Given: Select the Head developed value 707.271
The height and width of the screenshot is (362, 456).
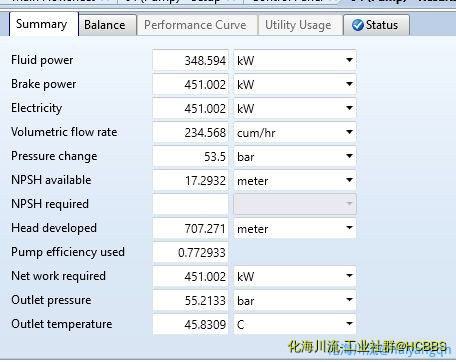Looking at the screenshot, I should [190, 228].
